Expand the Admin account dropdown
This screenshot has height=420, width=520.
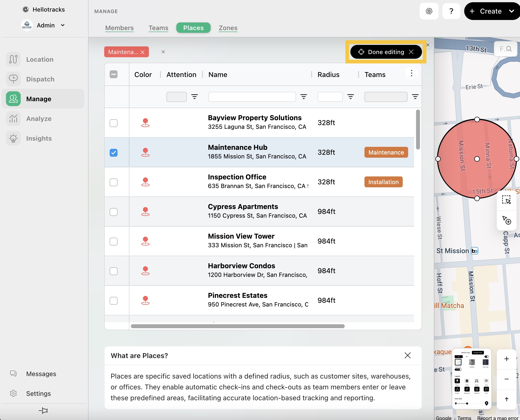63,25
